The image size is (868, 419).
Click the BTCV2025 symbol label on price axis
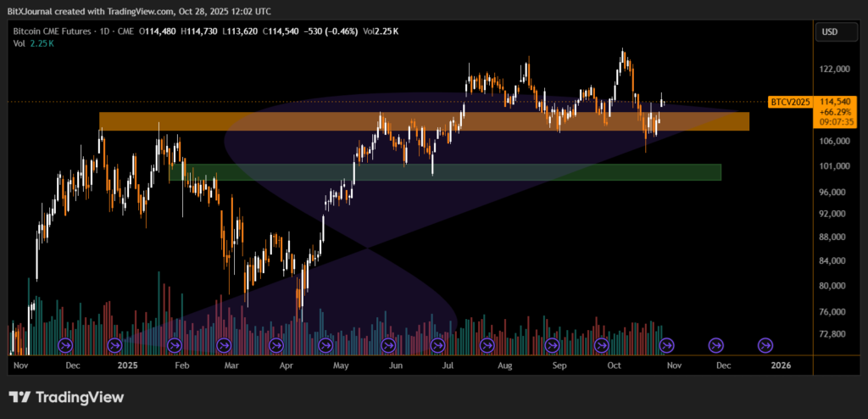pyautogui.click(x=790, y=102)
